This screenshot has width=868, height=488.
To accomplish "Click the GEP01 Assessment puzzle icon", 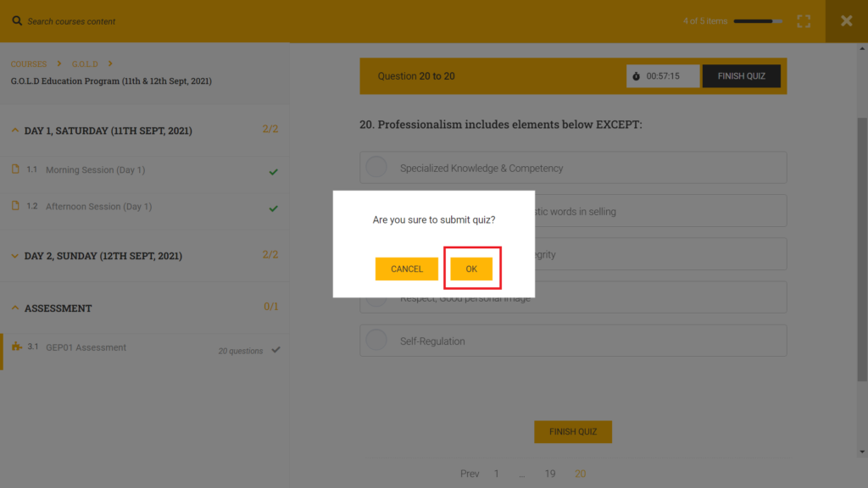I will (x=16, y=347).
